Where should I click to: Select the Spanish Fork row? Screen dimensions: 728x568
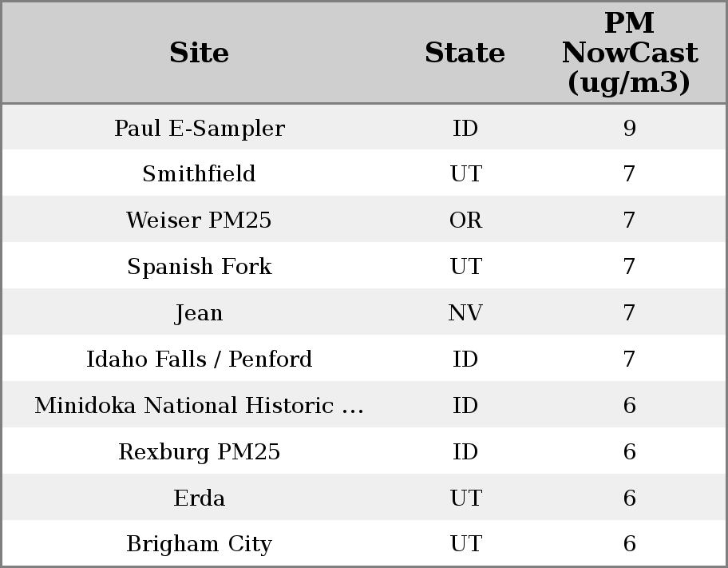[x=199, y=267]
